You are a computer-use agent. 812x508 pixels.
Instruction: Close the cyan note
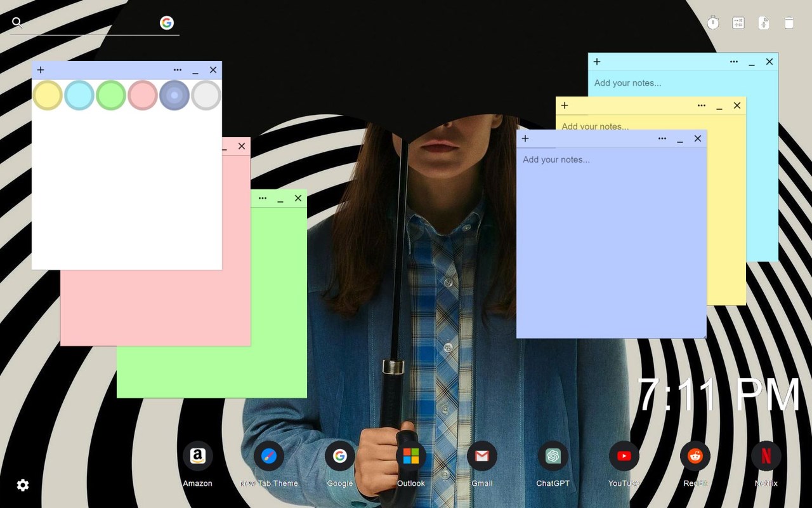pos(769,62)
